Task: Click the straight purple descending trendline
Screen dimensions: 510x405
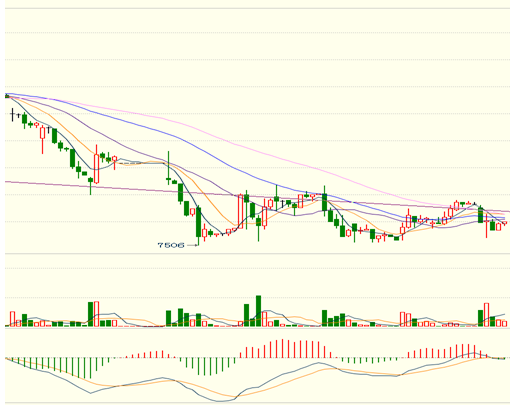Action: click(x=257, y=197)
